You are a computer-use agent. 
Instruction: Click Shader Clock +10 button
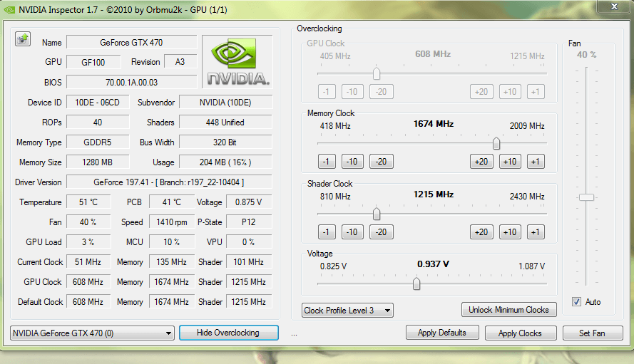pos(510,232)
